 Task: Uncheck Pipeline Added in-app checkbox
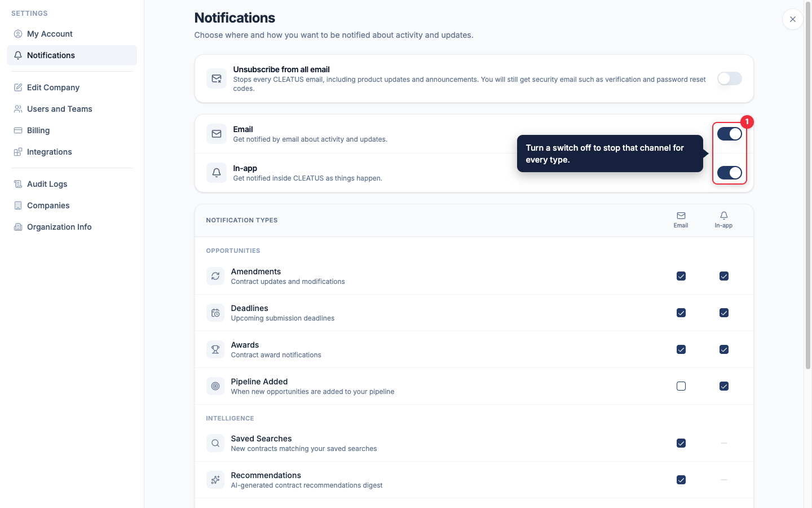pos(724,386)
